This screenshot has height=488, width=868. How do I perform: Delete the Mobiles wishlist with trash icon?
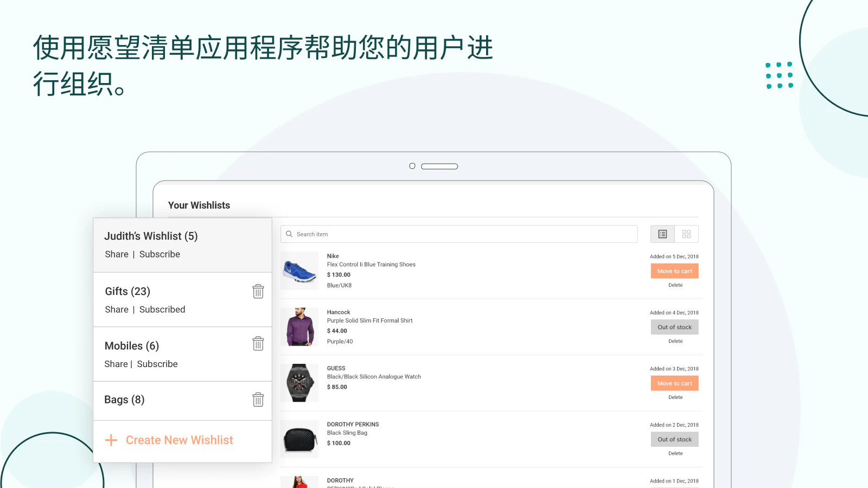pos(258,343)
